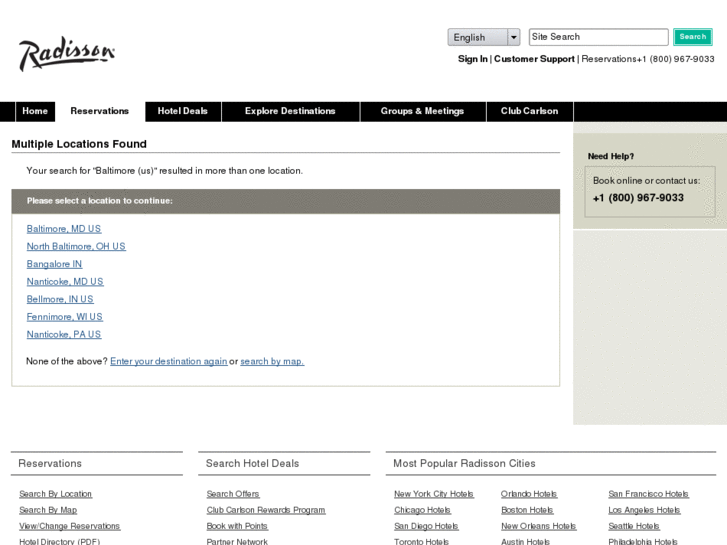
Task: Select Bangalore IN location
Action: [x=54, y=264]
